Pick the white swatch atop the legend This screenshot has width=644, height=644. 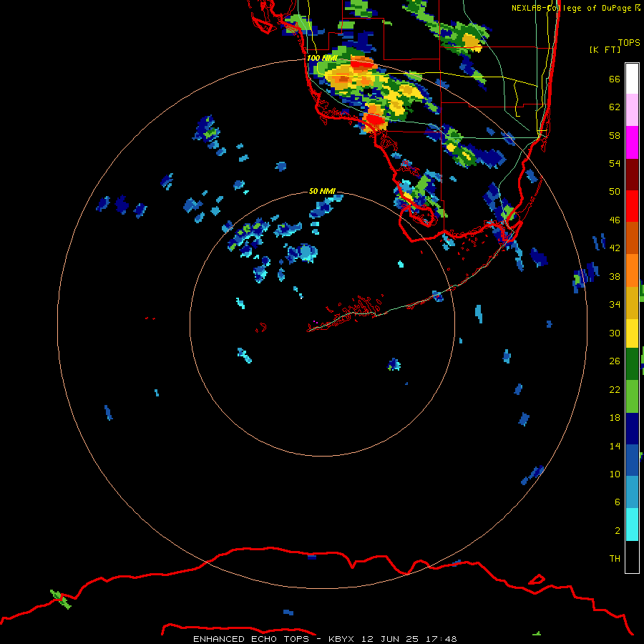coord(632,79)
